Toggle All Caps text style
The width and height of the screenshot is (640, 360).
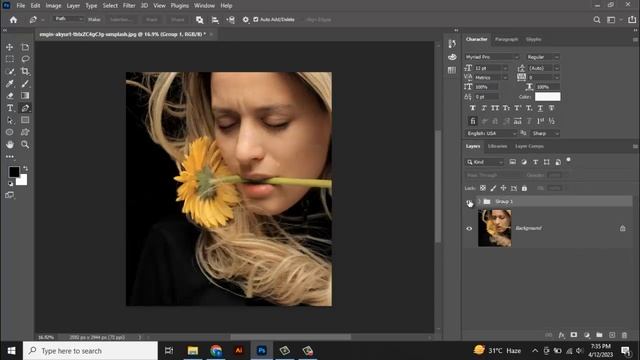point(495,108)
